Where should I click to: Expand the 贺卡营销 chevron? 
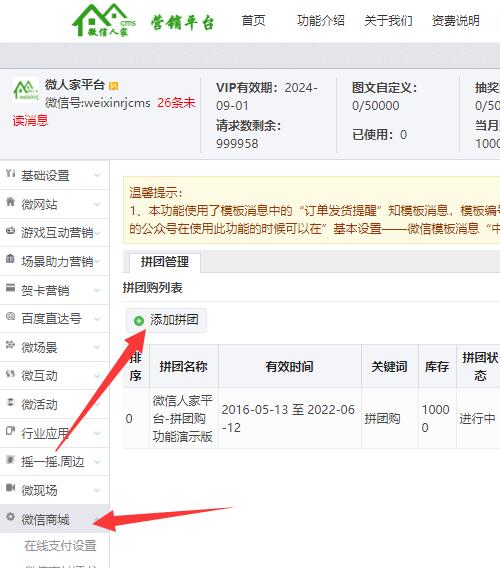click(x=97, y=290)
